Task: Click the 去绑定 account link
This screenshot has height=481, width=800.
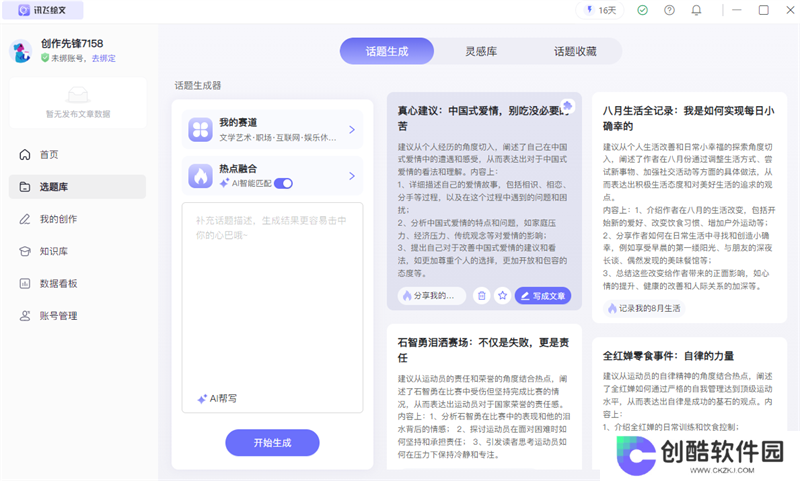Action: click(104, 58)
